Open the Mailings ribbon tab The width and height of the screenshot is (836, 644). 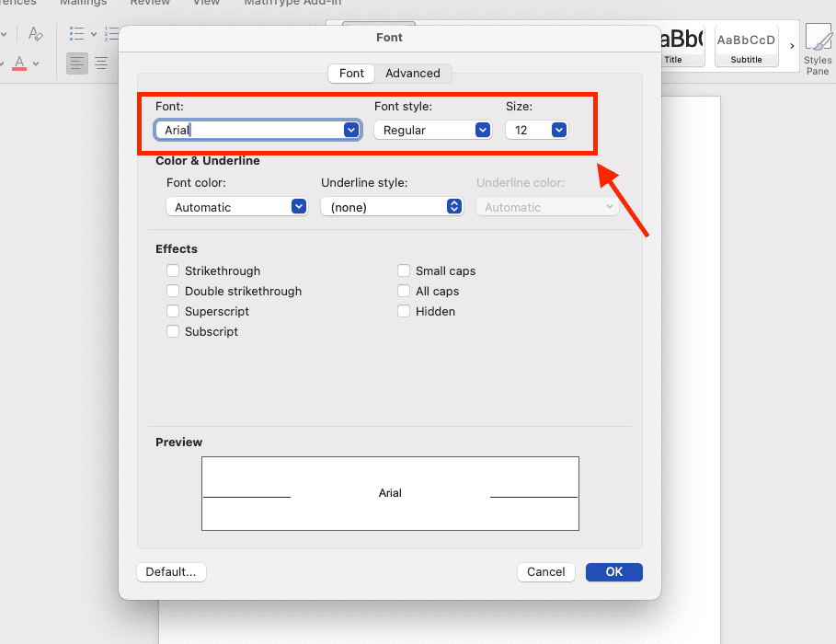(x=83, y=3)
